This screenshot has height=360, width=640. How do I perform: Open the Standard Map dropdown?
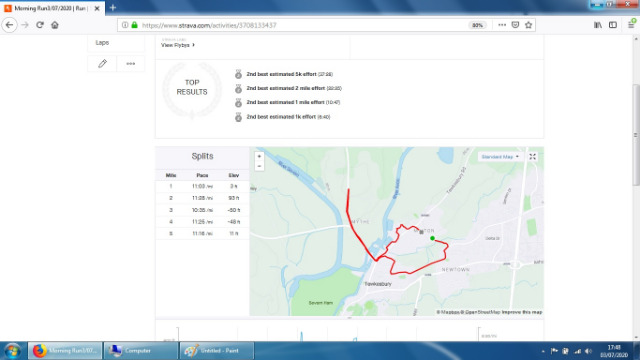[500, 157]
